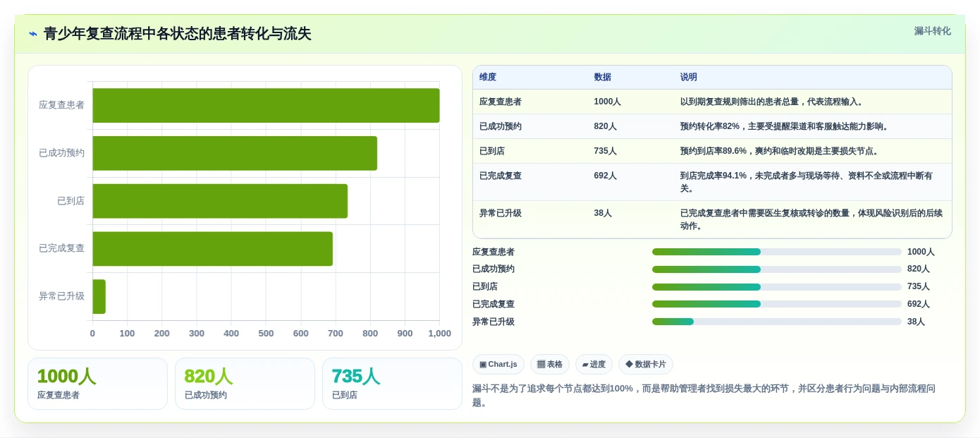
Task: Select the Chart.js chip
Action: click(498, 364)
